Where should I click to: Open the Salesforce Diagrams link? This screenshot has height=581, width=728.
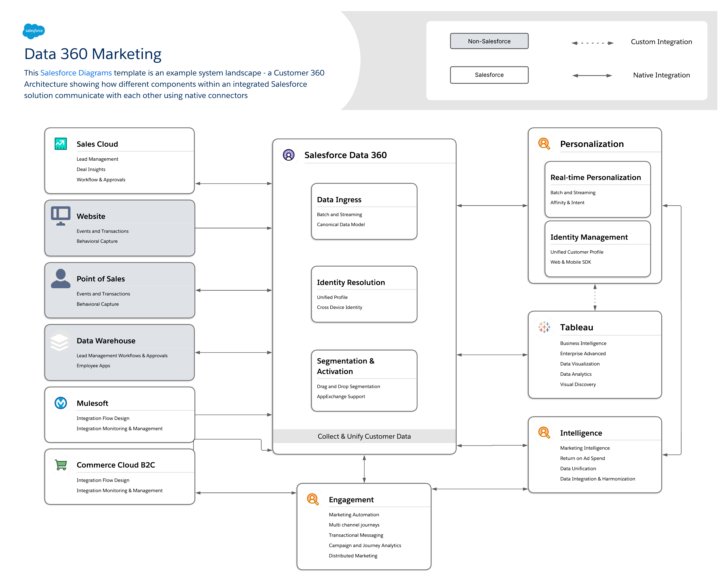76,73
